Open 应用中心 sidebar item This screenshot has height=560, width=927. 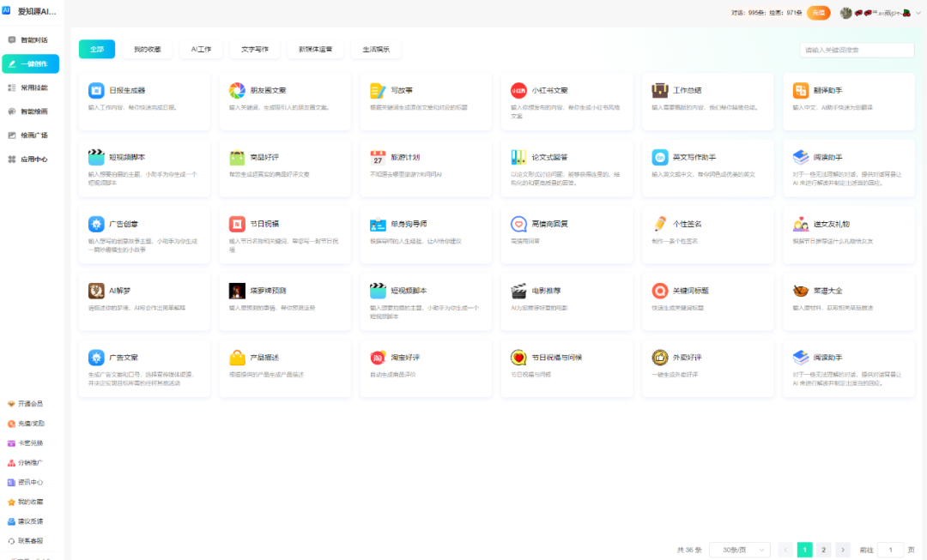pyautogui.click(x=31, y=159)
